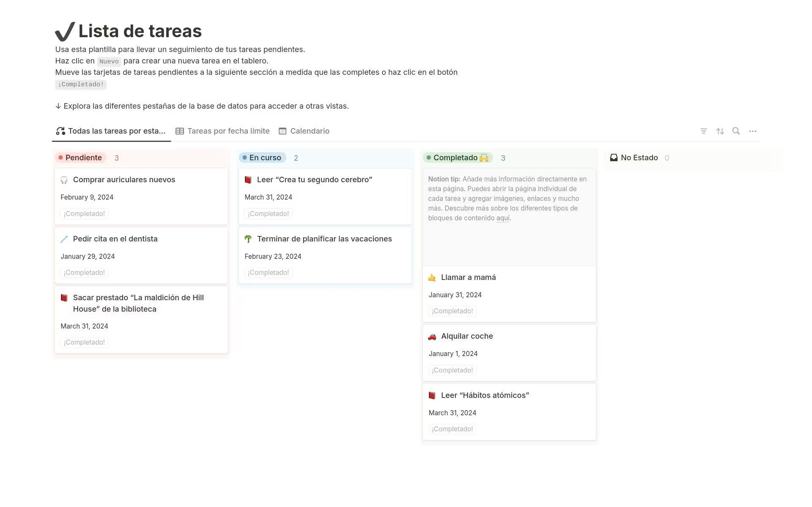
Task: Open the "Alquilar coche" task card
Action: point(467,336)
